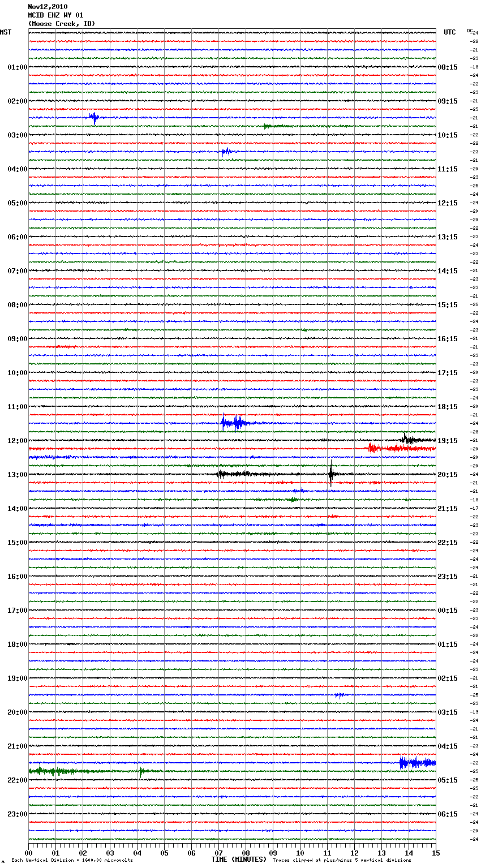
Task: Click the (Moose Creek, ID) location label
Action: (62, 24)
